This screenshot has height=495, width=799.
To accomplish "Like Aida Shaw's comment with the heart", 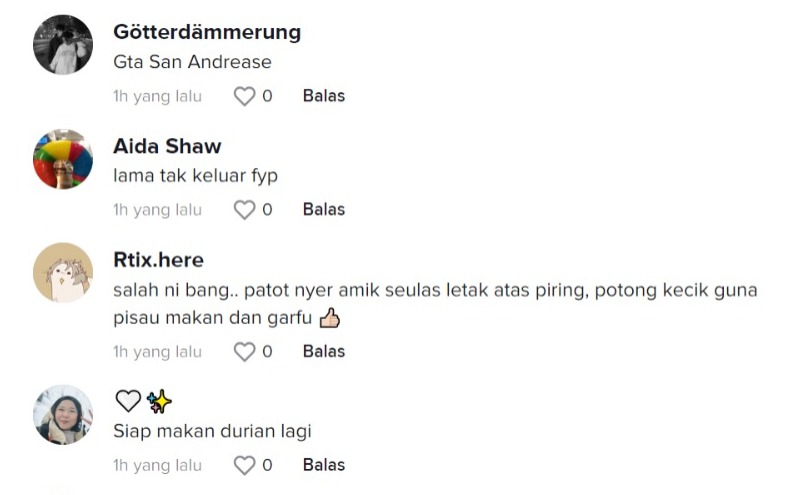I will [244, 210].
